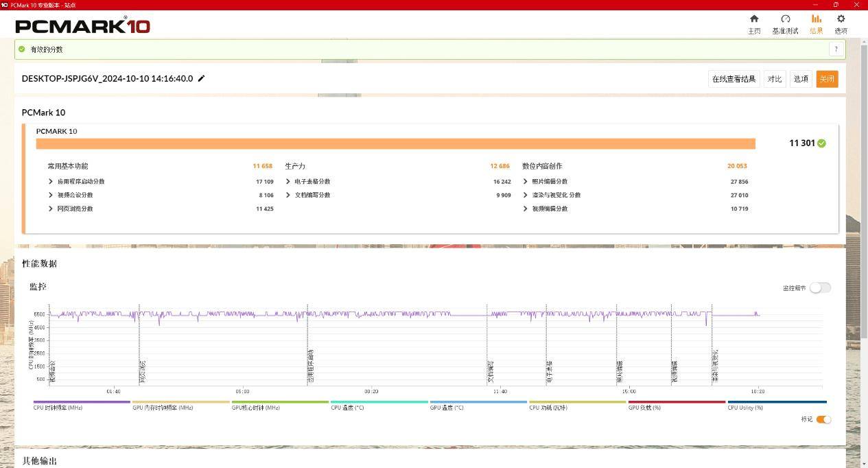Click the pencil icon to rename result
Image resolution: width=868 pixels, height=468 pixels.
[x=201, y=79]
